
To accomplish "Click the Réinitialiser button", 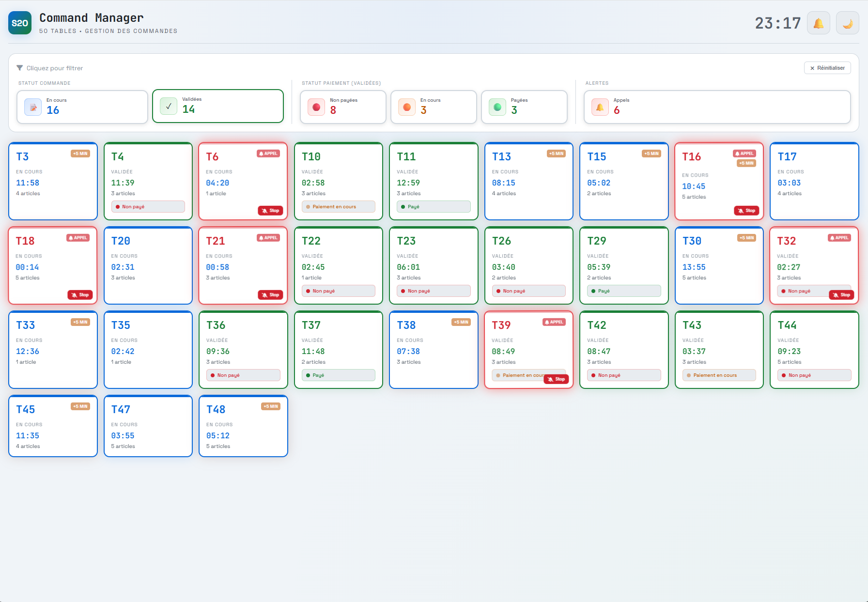I will [827, 68].
